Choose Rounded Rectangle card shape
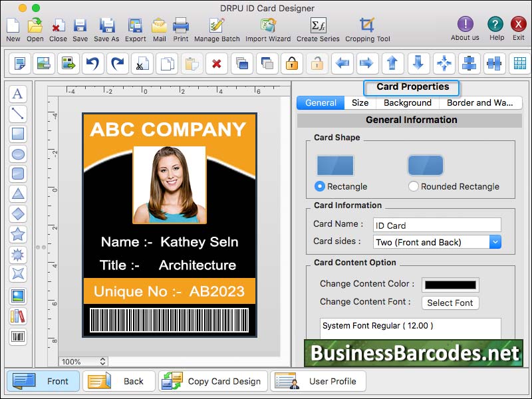The width and height of the screenshot is (532, 399). [413, 186]
